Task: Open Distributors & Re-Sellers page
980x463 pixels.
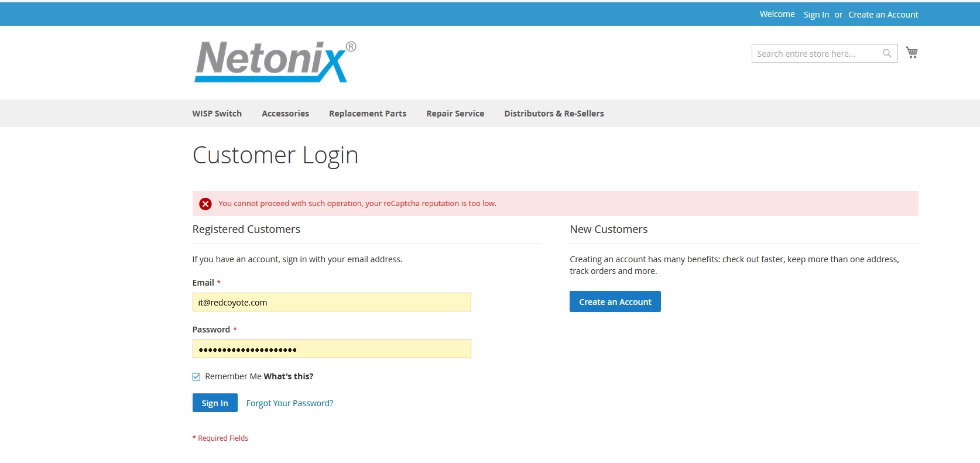Action: click(554, 114)
